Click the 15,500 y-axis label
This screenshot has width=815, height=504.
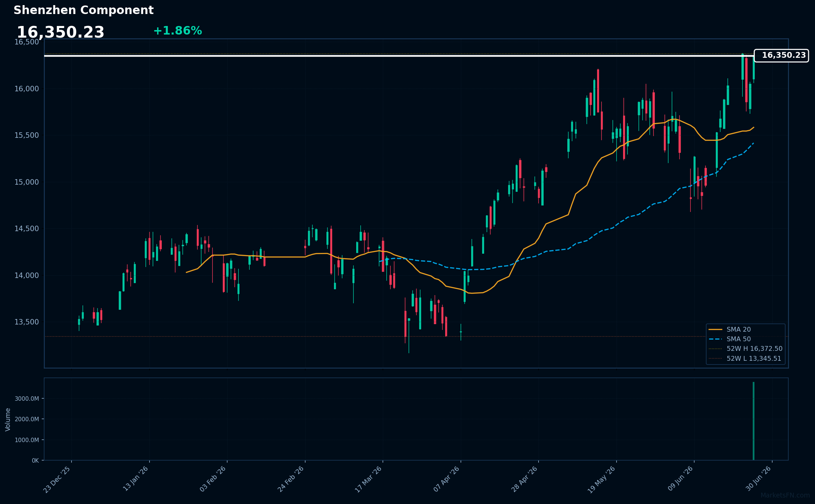pos(27,135)
